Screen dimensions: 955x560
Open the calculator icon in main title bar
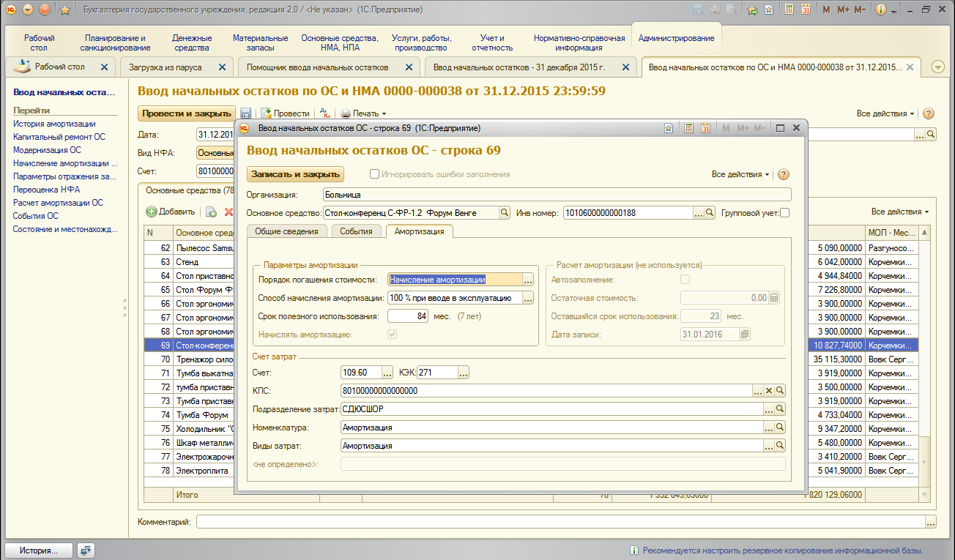click(x=789, y=10)
